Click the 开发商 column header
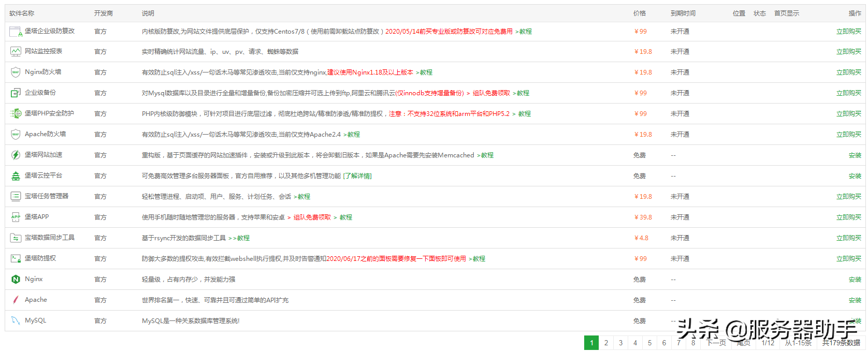 tap(104, 13)
